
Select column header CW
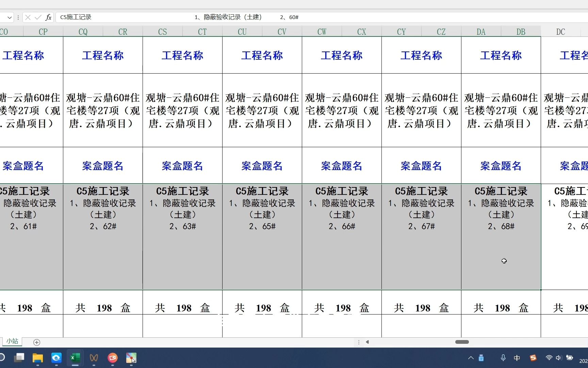click(322, 32)
